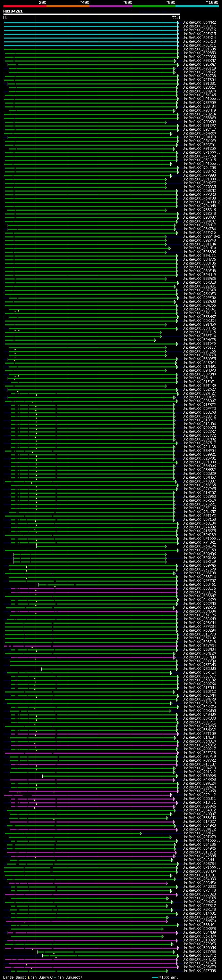Image resolution: width=222 pixels, height=980 pixels.
Task: Click the orange ~40% identity color segment
Action: 68,6
